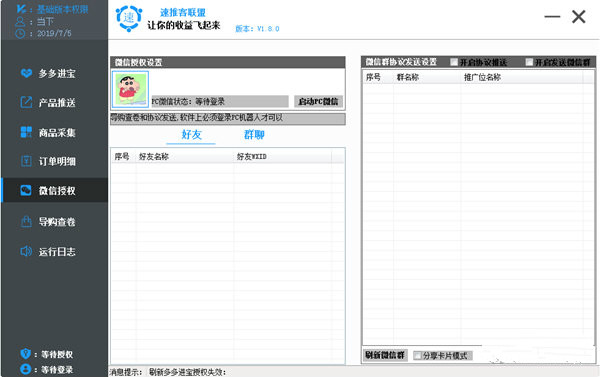Click the shopping bag icon beside 导购查卷

click(26, 221)
